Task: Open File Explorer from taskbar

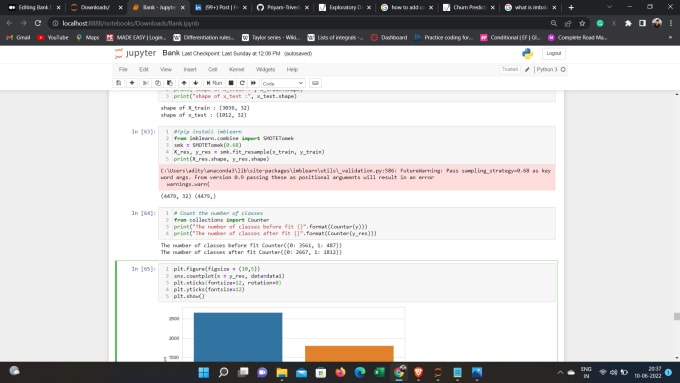Action: click(282, 373)
